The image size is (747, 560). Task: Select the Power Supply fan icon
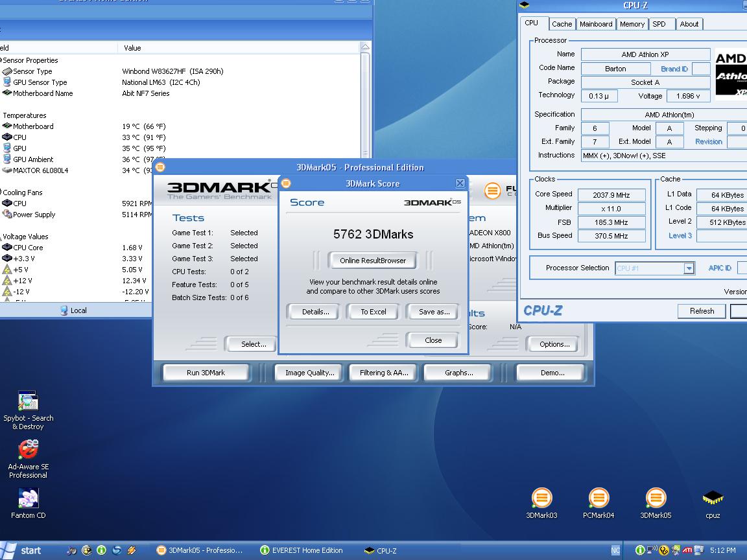[6, 215]
